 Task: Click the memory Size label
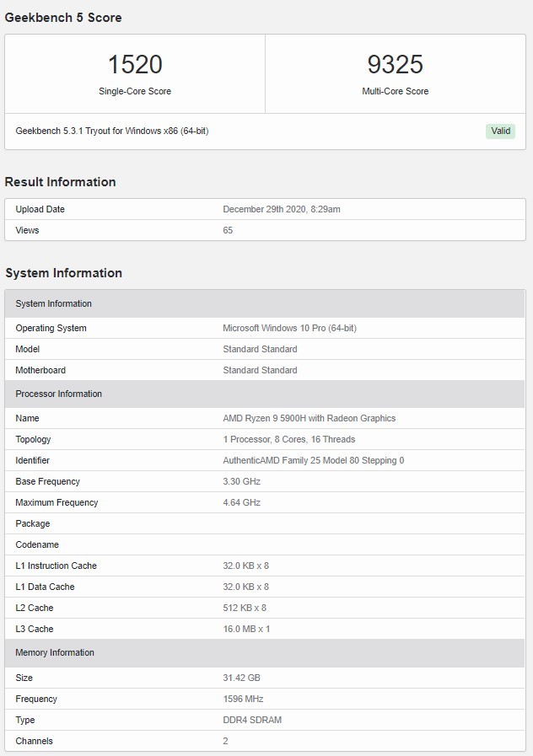click(24, 678)
